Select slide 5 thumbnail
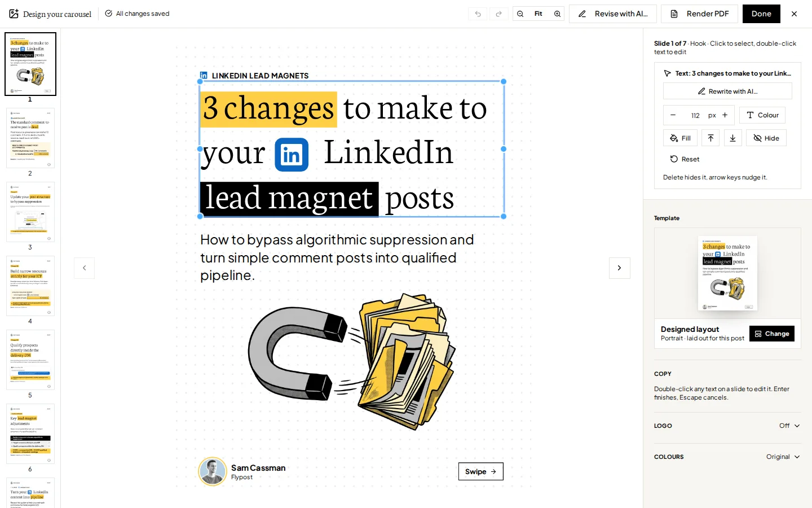Viewport: 812px width, 508px height. point(30,360)
